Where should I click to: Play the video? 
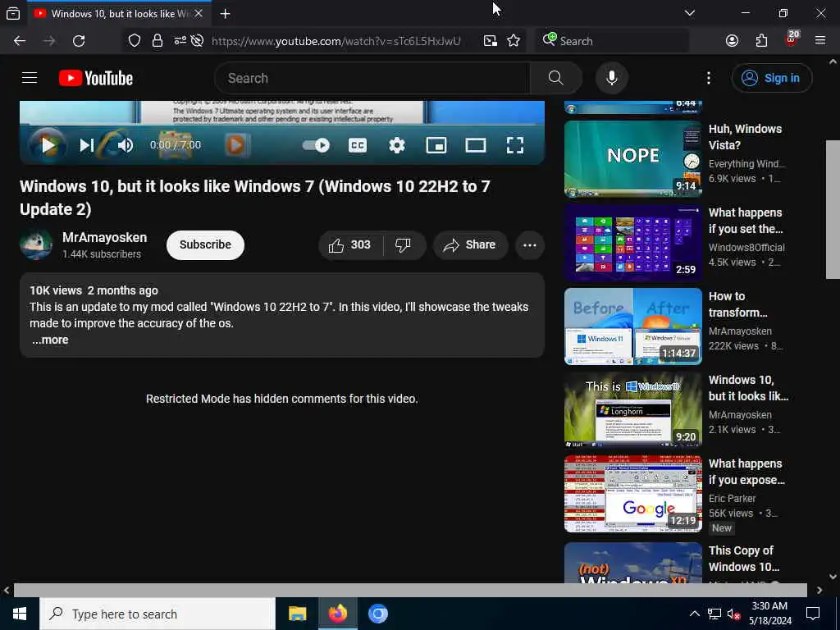[x=48, y=145]
